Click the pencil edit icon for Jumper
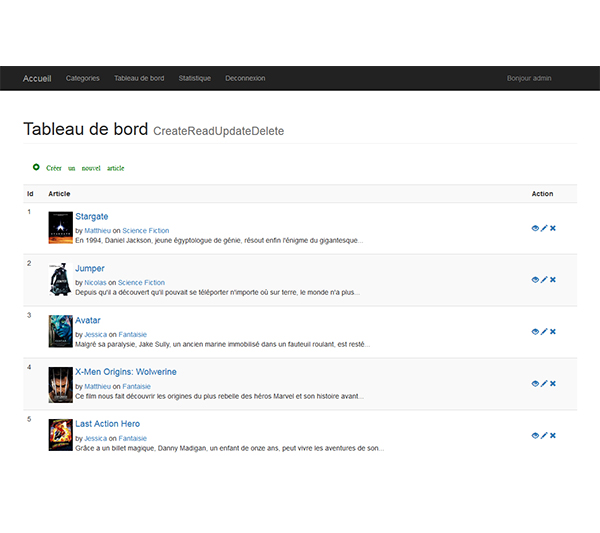This screenshot has width=600, height=533. click(544, 280)
